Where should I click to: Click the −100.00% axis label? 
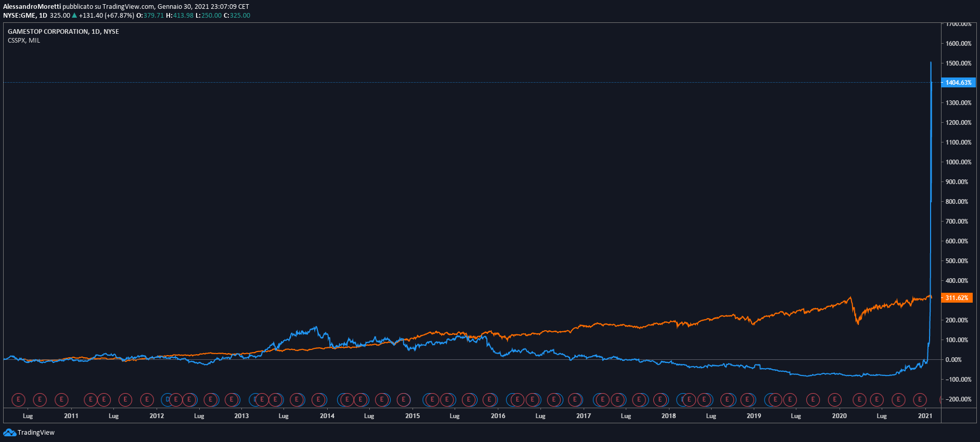pyautogui.click(x=957, y=380)
